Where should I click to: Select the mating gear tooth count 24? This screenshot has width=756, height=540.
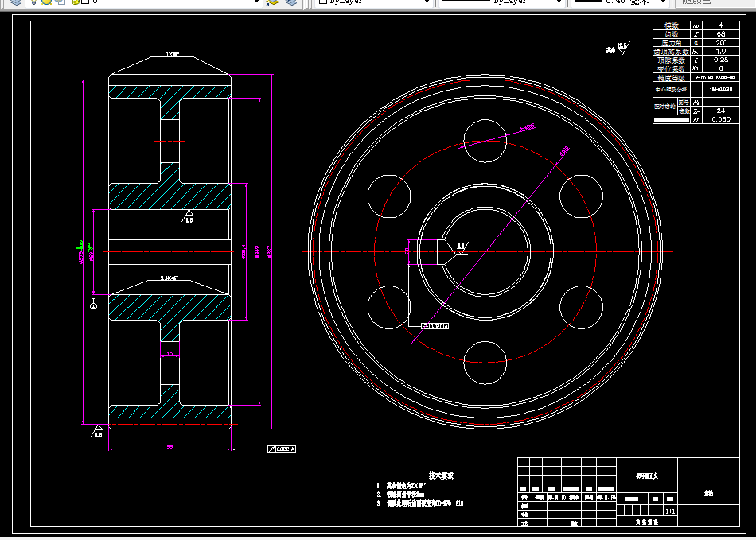click(721, 111)
